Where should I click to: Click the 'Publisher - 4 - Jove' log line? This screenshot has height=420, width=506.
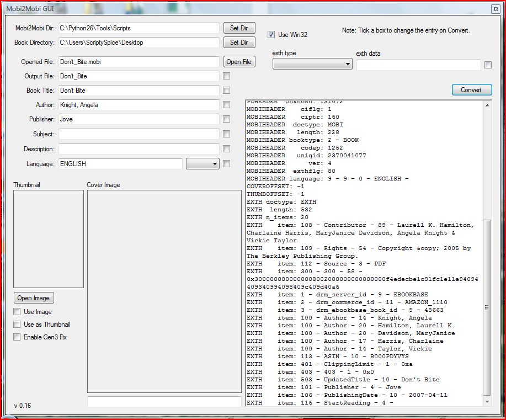click(x=324, y=387)
